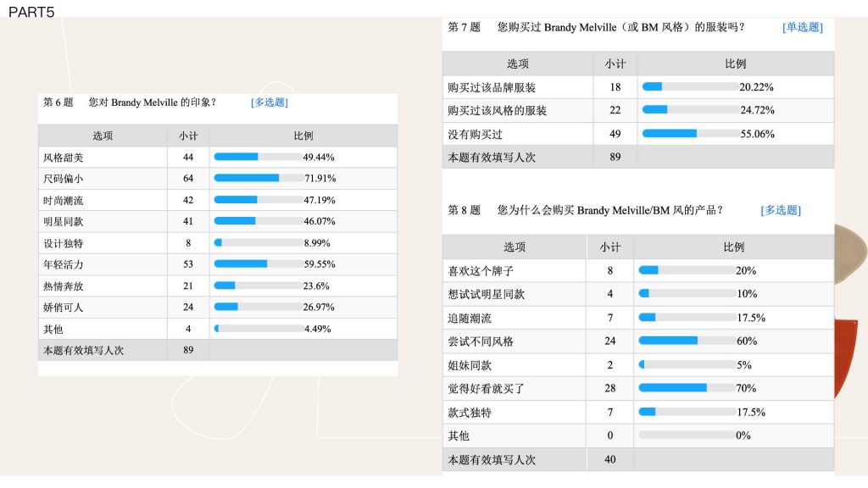868x488 pixels.
Task: Select the 设计独特 8.99% bar
Action: (258, 242)
